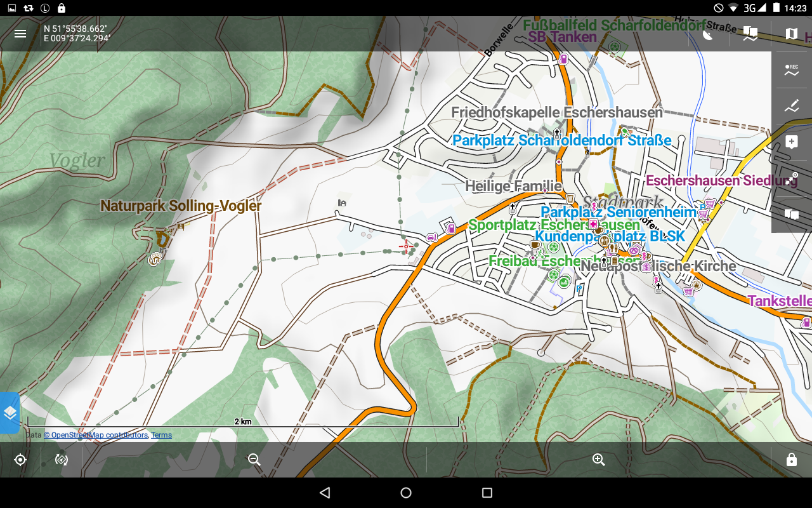
Task: Tap the Naturpark Solling-Vogler label
Action: (x=181, y=206)
